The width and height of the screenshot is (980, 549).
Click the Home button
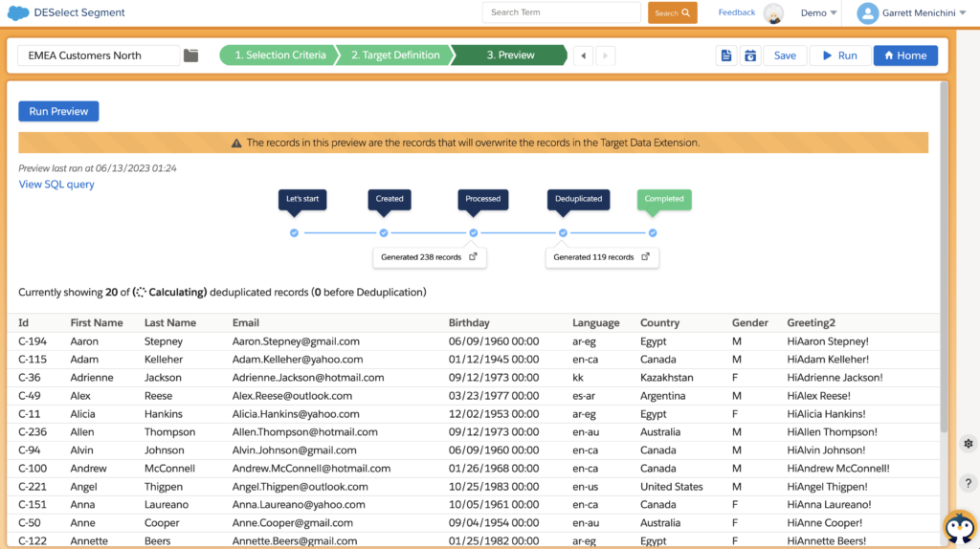tap(905, 55)
